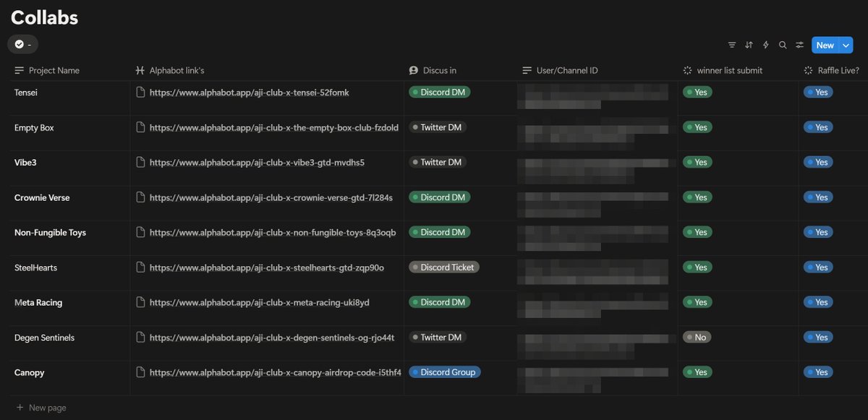Click the User/Channel ID cell for Tensei

pyautogui.click(x=597, y=98)
